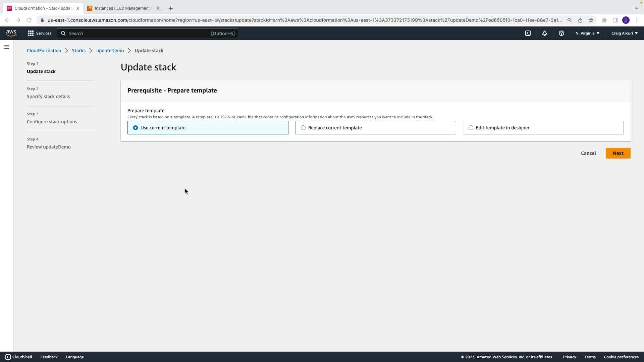The height and width of the screenshot is (362, 644).
Task: Switch to Instances EC2 Management tab
Action: click(122, 8)
